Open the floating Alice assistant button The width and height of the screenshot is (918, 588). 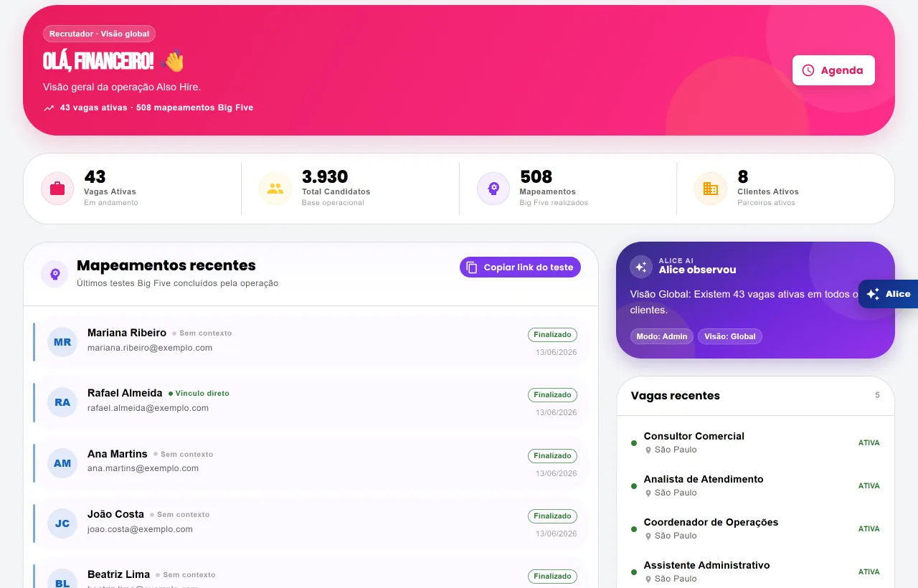(x=888, y=294)
